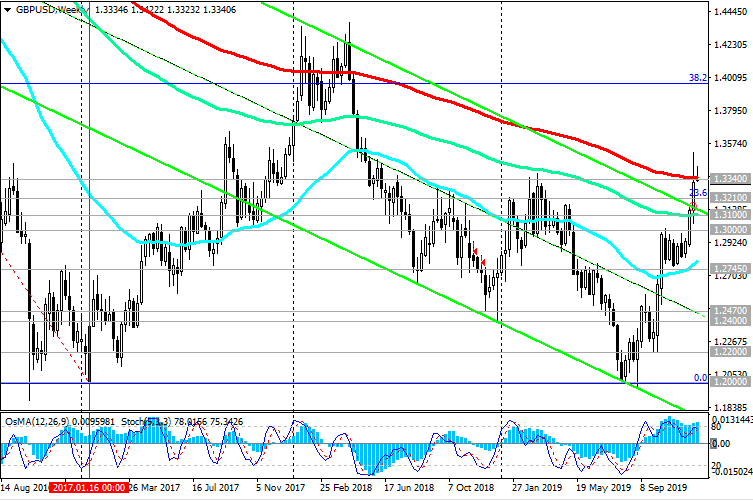Select the 0.0 Fibonacci level label
The height and width of the screenshot is (501, 753).
pos(700,378)
